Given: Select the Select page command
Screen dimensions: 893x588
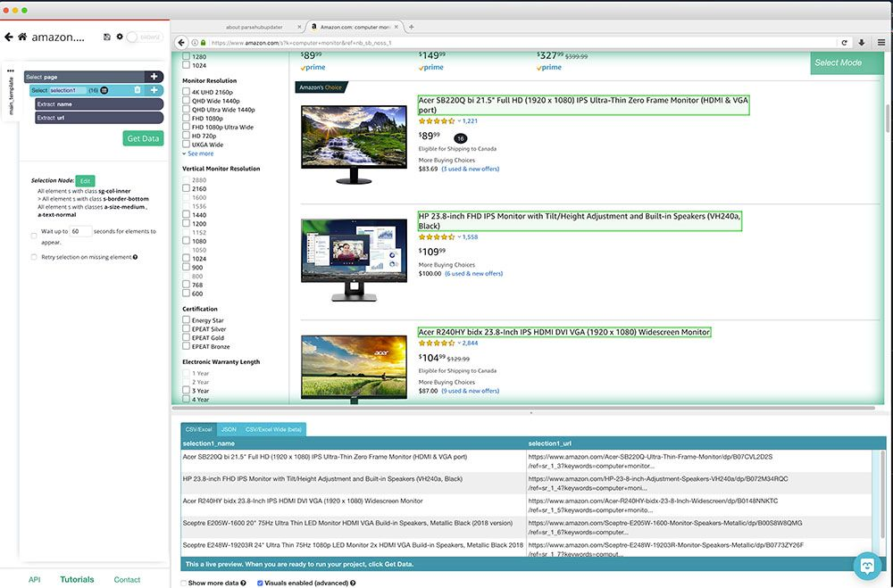Looking at the screenshot, I should click(x=84, y=77).
